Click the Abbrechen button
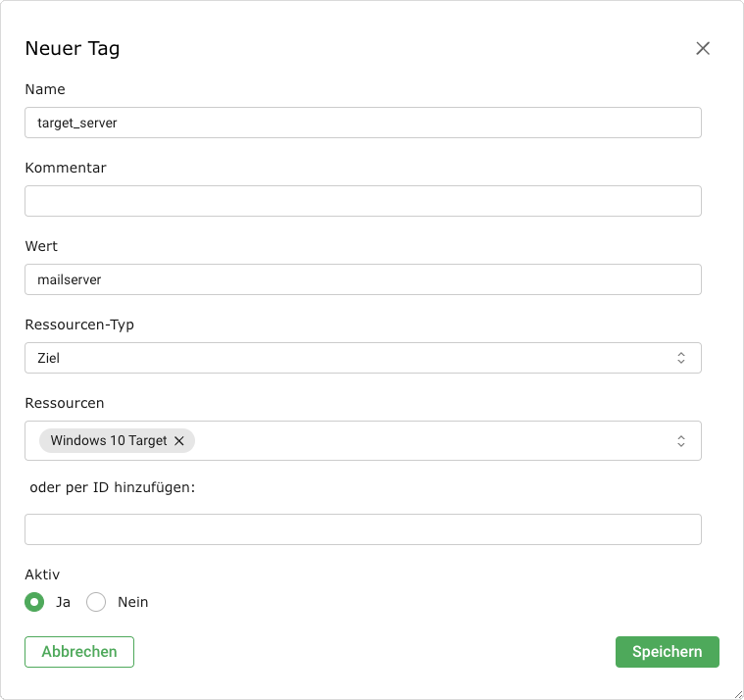 coord(79,652)
